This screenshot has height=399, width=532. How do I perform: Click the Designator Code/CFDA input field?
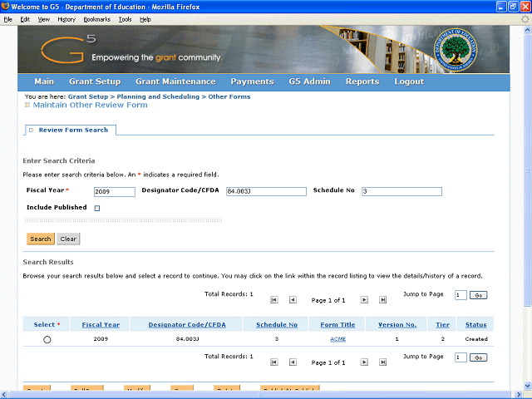pyautogui.click(x=266, y=191)
